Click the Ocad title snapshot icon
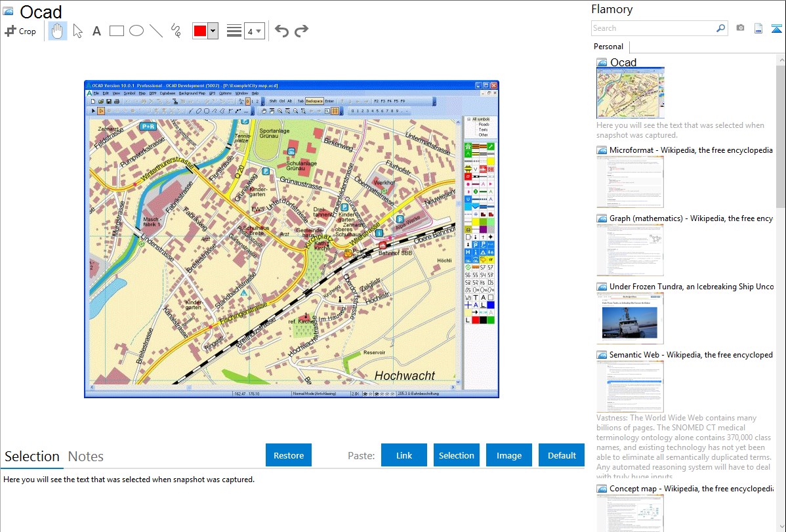The image size is (786, 532). 8,12
